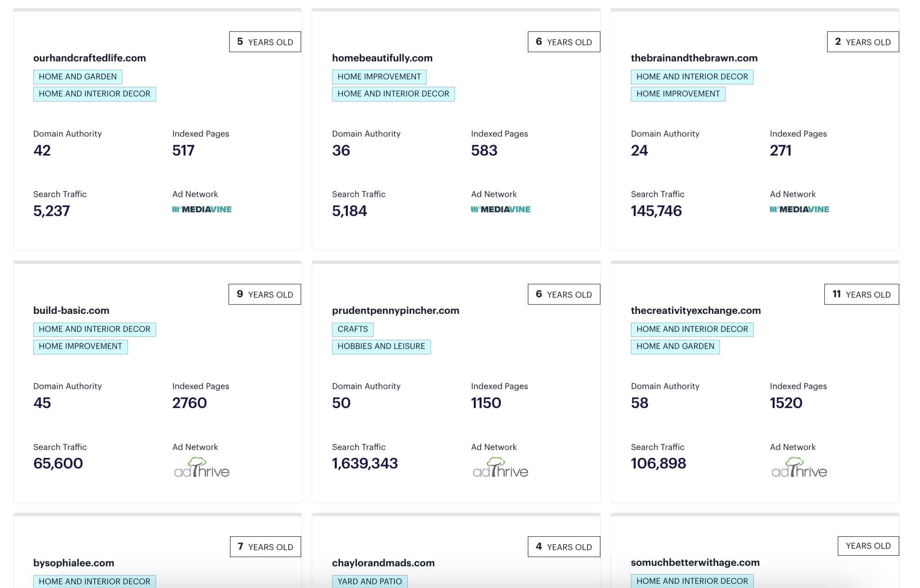The image size is (920, 588).
Task: Click domain authority value 42
Action: coord(42,150)
